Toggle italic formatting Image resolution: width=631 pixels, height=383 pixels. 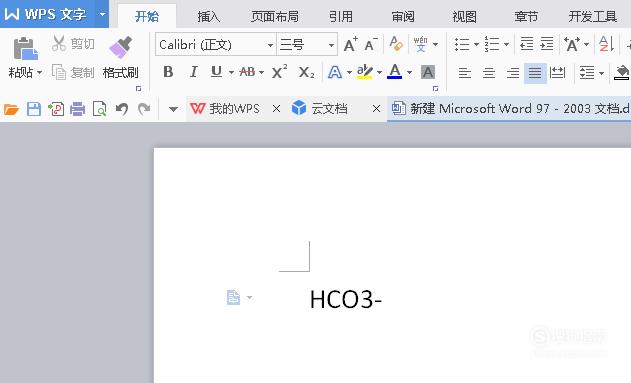[x=194, y=72]
